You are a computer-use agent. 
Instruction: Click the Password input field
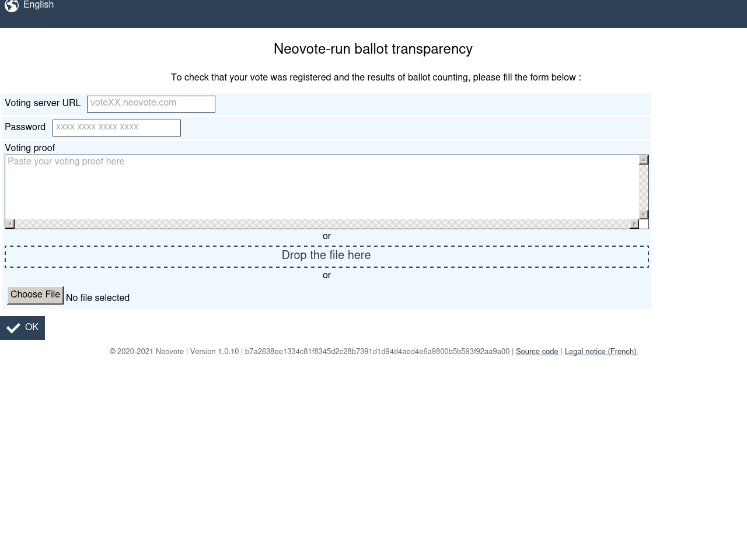pos(117,128)
